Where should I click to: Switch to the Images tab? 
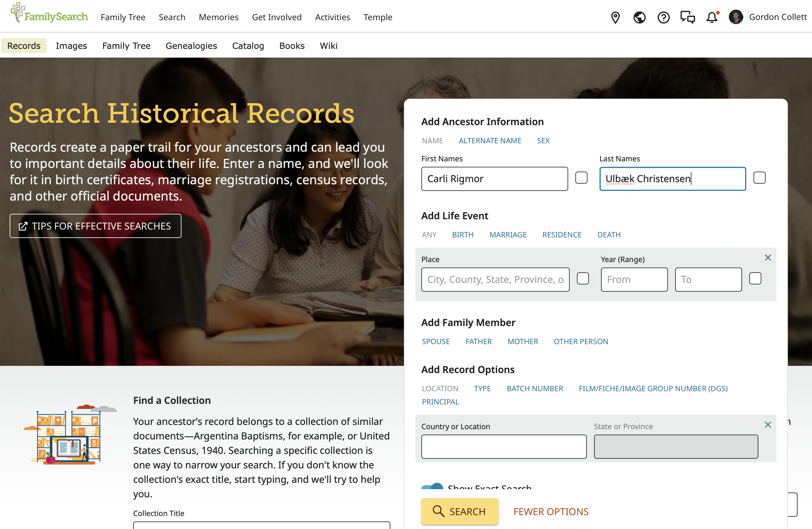(x=71, y=46)
